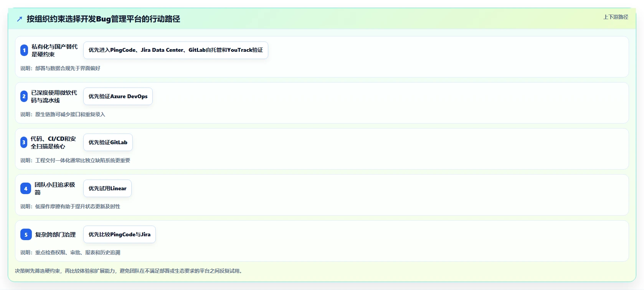Click the 私有化与国产替代是硬约束 condition
Screen dimensions: 644x290
(x=54, y=50)
